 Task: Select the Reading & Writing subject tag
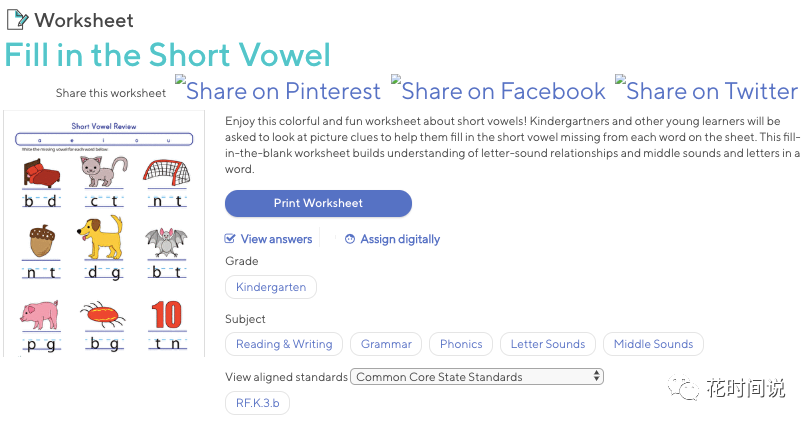[284, 344]
